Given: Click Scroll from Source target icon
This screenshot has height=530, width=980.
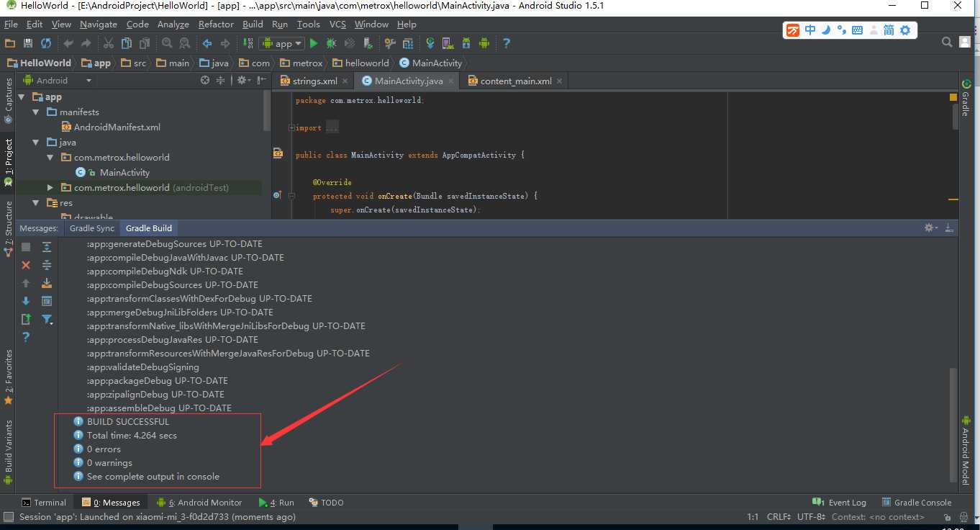Looking at the screenshot, I should pyautogui.click(x=205, y=81).
